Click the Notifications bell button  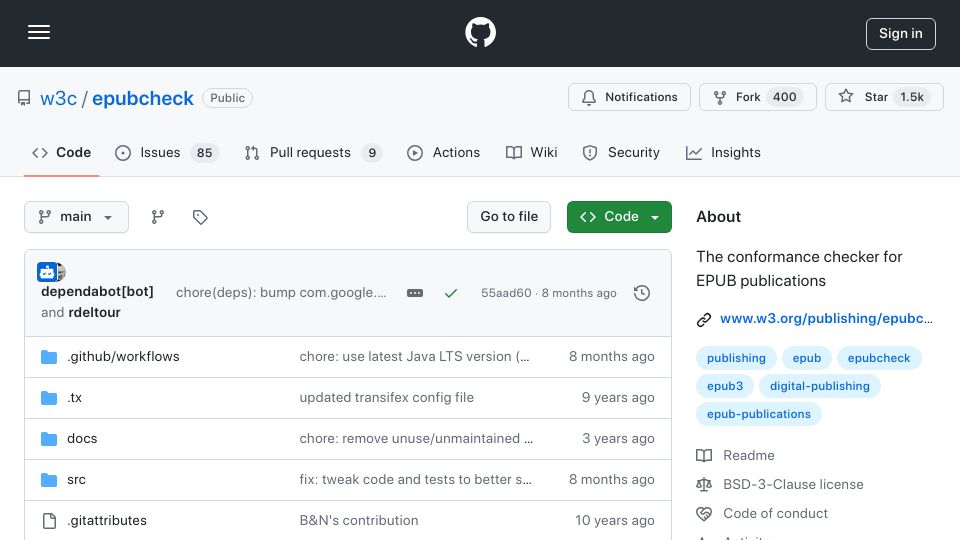coord(629,97)
